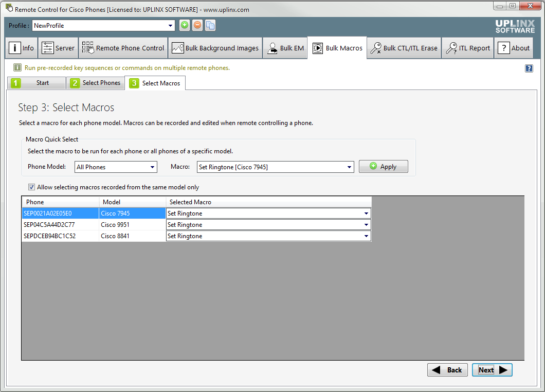545x392 pixels.
Task: Toggle same model only macros checkbox
Action: click(x=32, y=187)
